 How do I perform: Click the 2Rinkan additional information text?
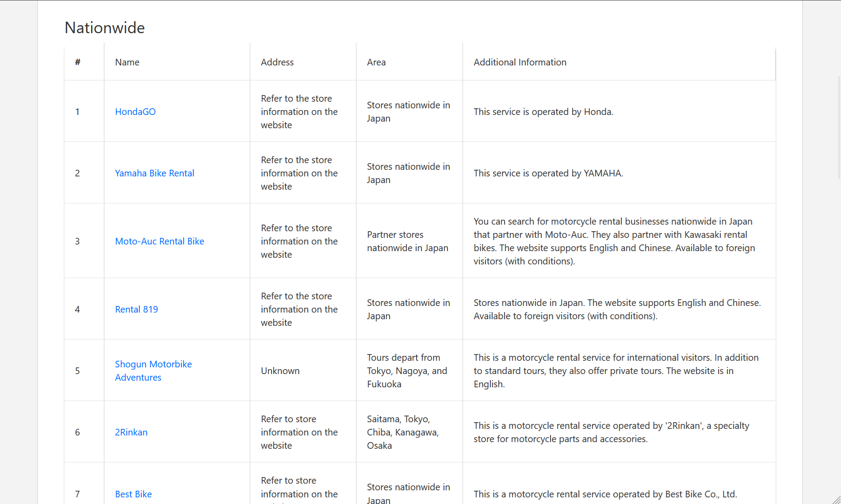[x=612, y=432]
